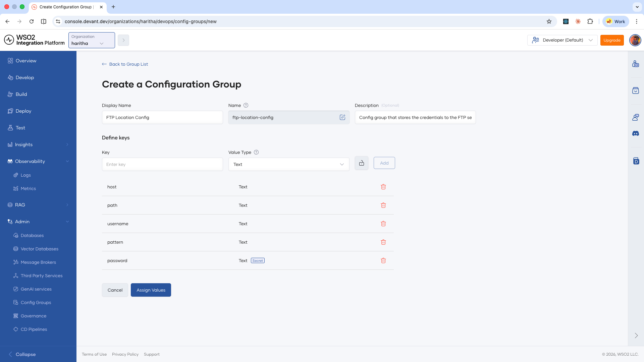Reload the browser page
644x362 pixels.
[32, 21]
